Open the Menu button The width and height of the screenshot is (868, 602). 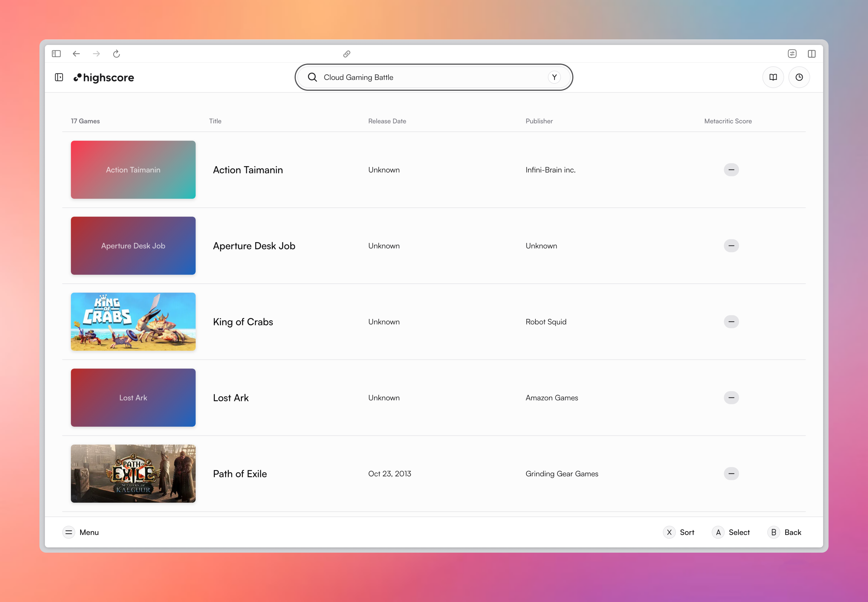(81, 532)
